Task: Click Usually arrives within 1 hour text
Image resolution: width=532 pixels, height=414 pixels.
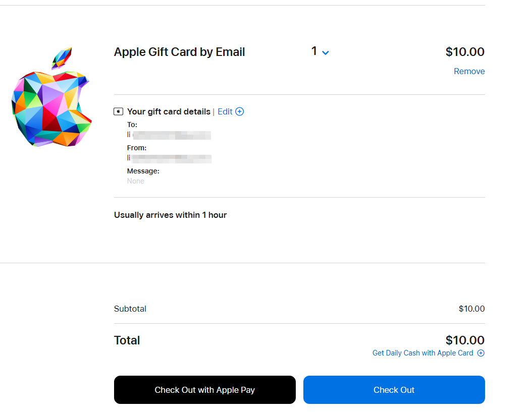Action: pos(170,215)
